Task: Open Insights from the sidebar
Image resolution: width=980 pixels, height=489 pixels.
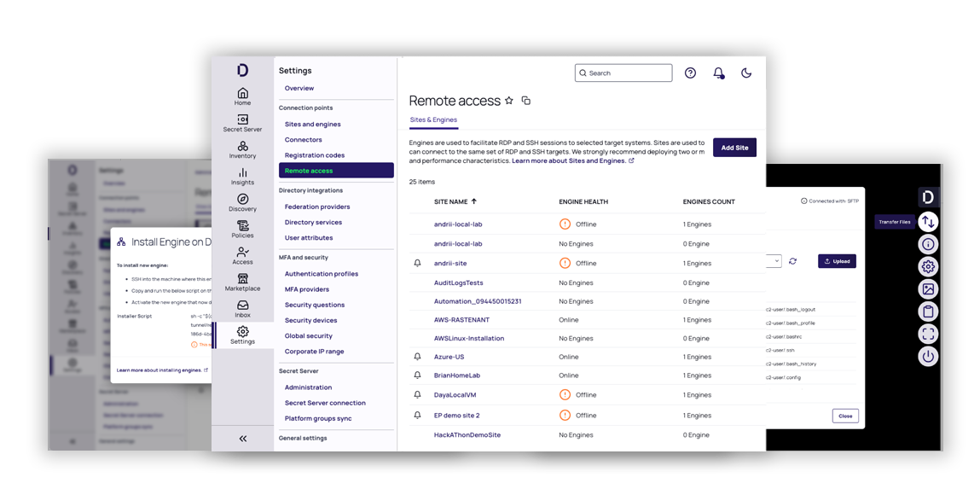Action: pos(242,177)
